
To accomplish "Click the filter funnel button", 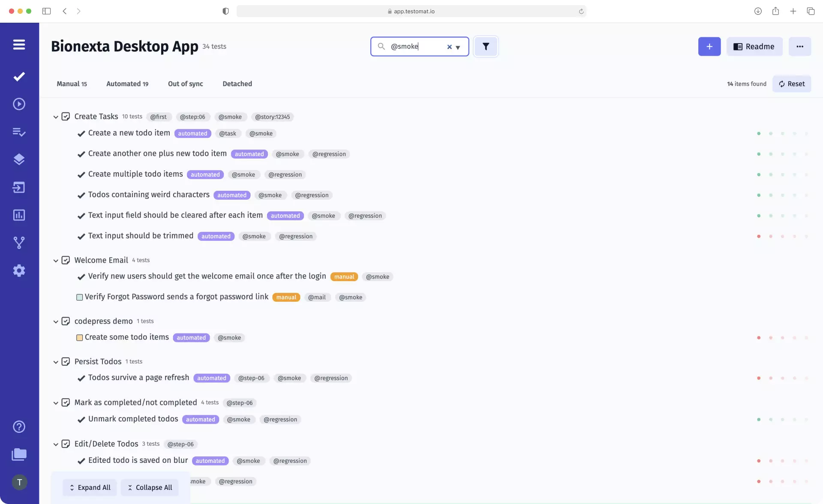I will (x=486, y=46).
